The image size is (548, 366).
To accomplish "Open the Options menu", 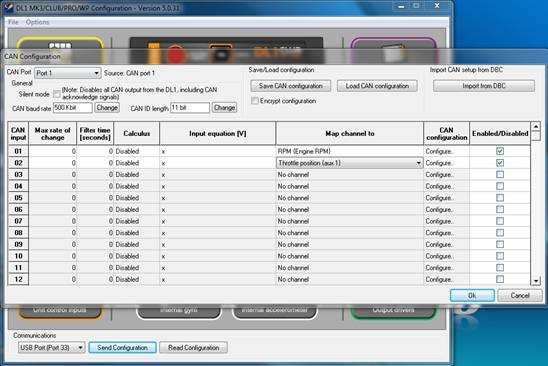I will [x=37, y=22].
